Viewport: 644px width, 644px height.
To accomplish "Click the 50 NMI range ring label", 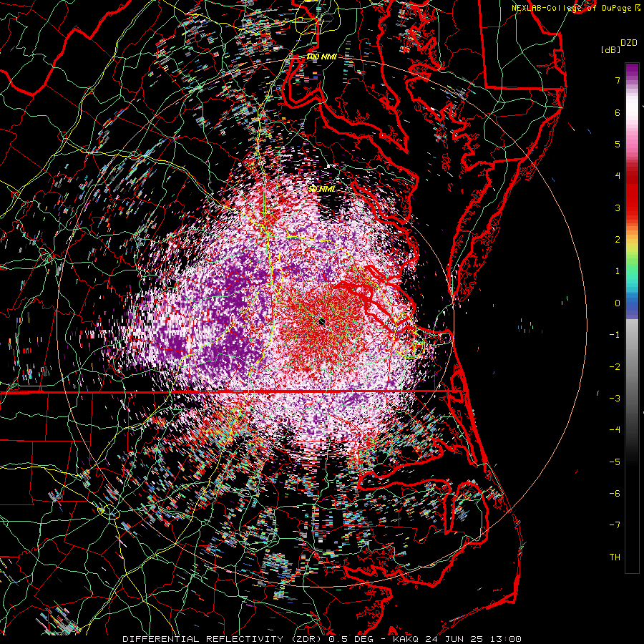I will pyautogui.click(x=321, y=189).
